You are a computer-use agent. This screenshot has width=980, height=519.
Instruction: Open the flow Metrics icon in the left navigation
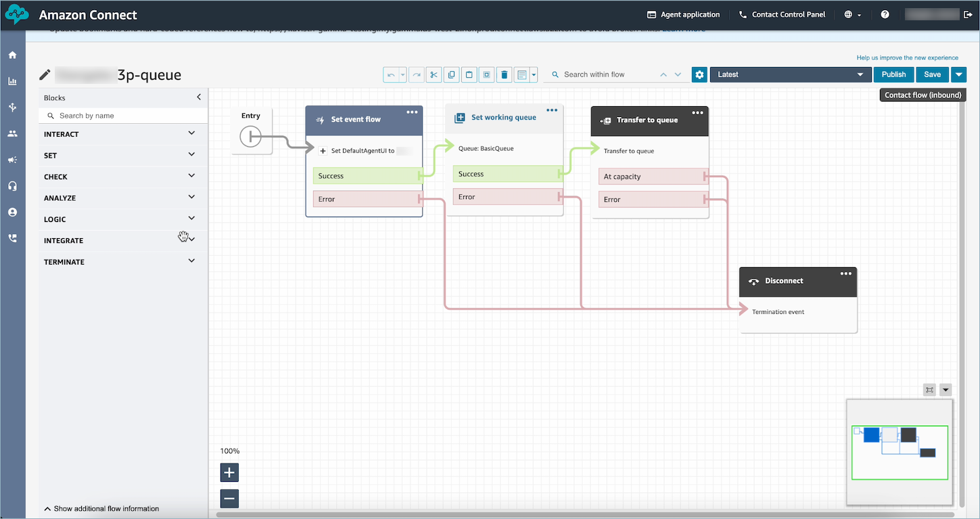coord(12,81)
